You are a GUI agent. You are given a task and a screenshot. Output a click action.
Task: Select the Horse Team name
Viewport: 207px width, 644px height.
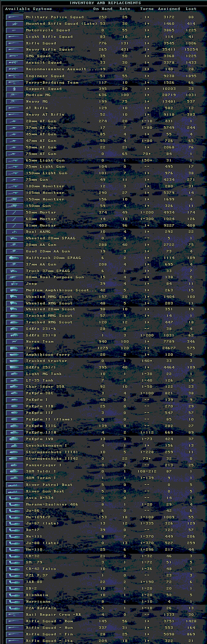[40, 342]
